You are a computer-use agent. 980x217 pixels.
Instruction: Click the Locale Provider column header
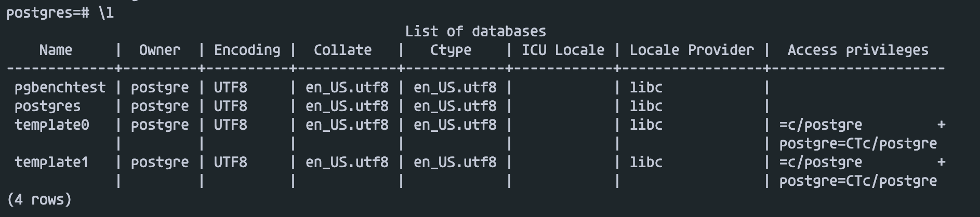click(x=692, y=50)
